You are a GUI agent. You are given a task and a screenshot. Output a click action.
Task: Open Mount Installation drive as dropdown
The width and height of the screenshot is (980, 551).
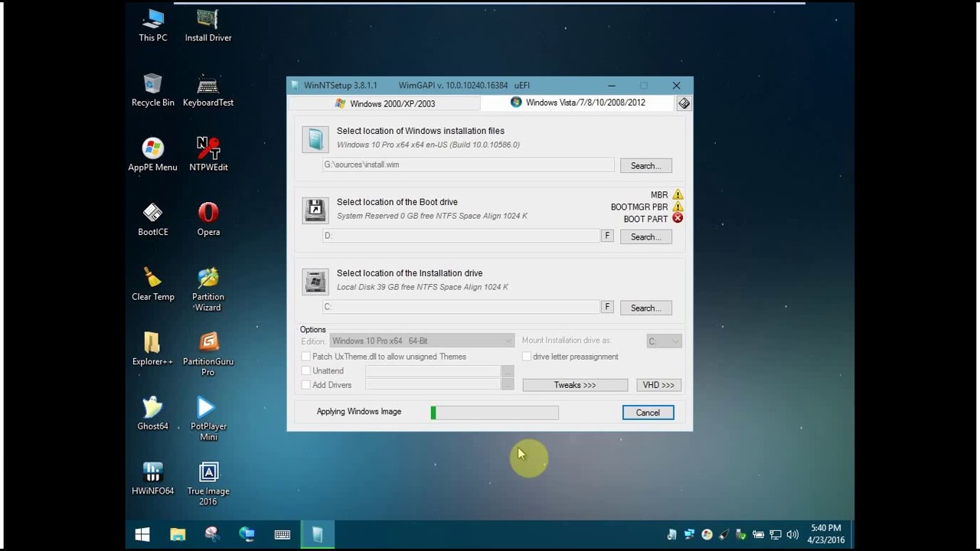664,341
